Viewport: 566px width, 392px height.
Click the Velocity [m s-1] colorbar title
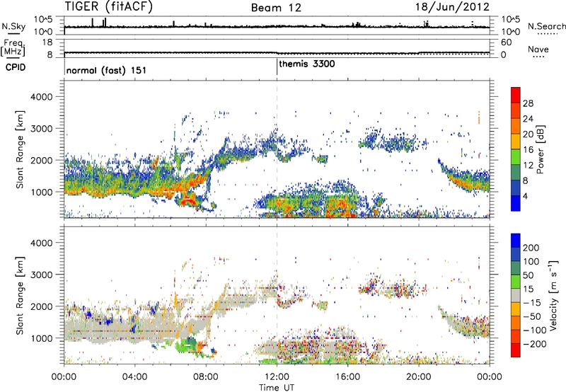(553, 295)
